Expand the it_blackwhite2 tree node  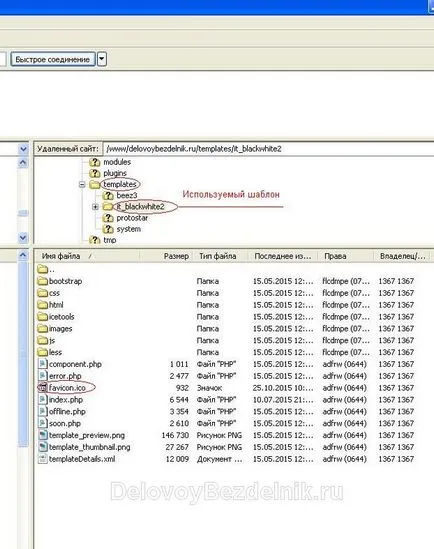tap(95, 207)
